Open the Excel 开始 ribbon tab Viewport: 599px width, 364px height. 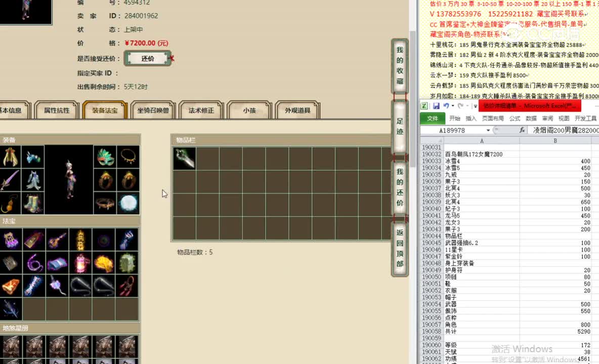tap(455, 118)
